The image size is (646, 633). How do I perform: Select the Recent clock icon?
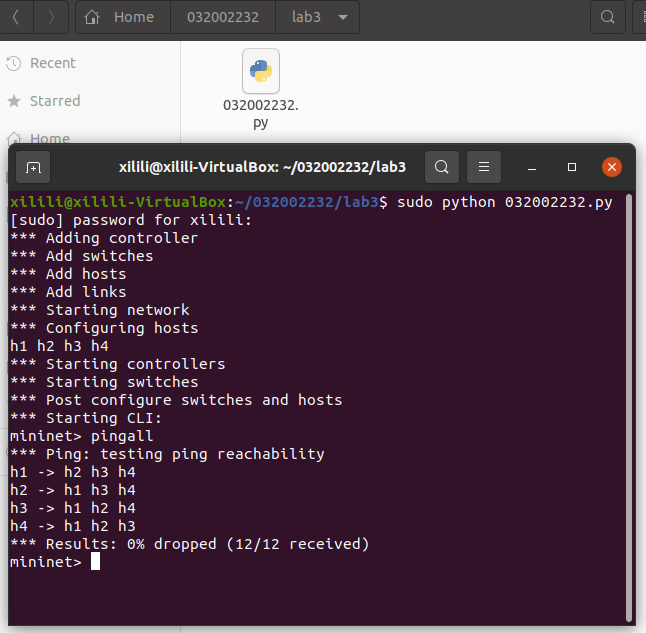[x=14, y=63]
